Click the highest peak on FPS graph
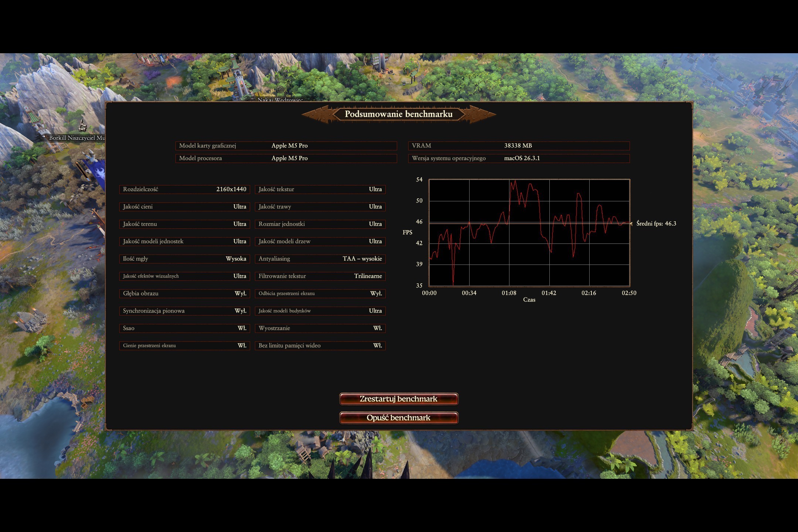The width and height of the screenshot is (798, 532). (515, 181)
